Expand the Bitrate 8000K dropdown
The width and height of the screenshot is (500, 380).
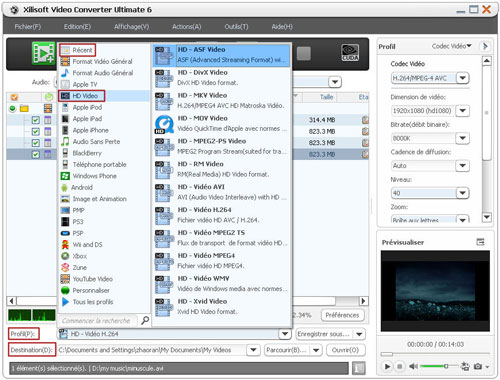[x=462, y=138]
